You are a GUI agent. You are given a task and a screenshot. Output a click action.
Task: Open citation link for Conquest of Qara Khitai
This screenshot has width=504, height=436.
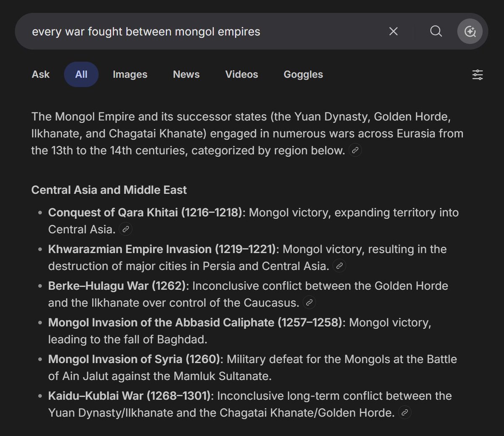click(126, 229)
